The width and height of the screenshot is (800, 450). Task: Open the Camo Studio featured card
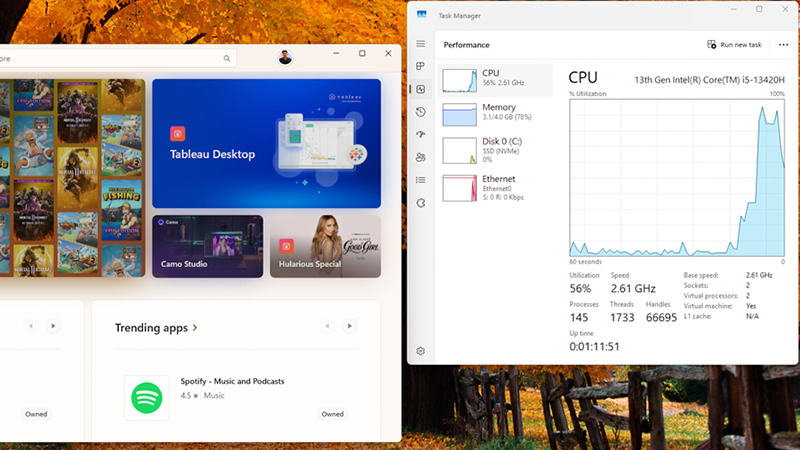pos(208,246)
